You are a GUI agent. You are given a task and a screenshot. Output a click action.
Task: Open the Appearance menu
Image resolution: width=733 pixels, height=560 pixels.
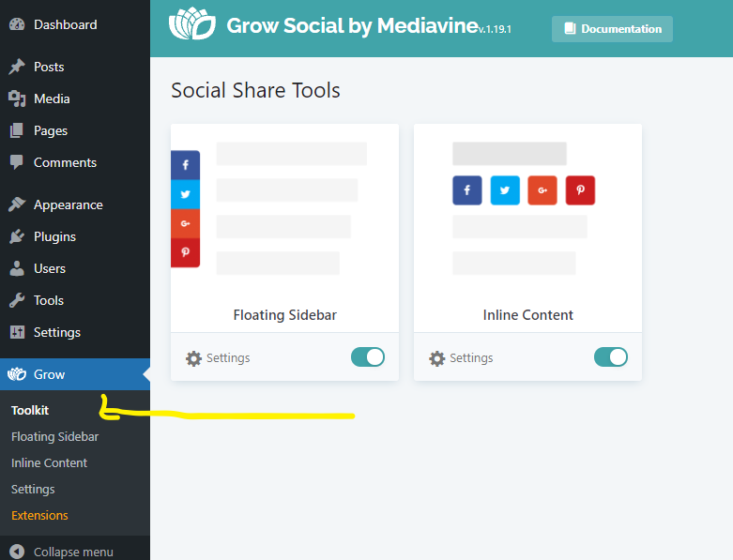[75, 204]
